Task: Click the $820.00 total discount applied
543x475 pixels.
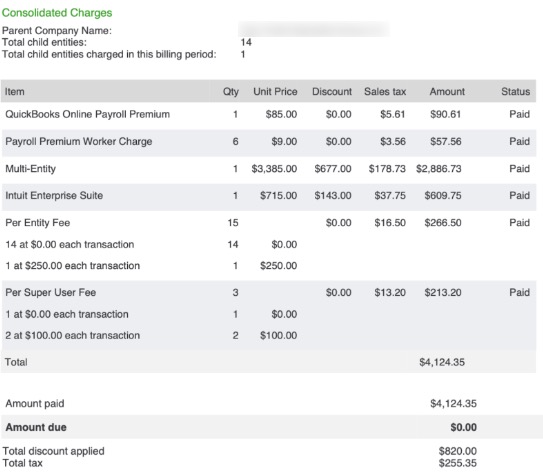Action: [x=458, y=451]
